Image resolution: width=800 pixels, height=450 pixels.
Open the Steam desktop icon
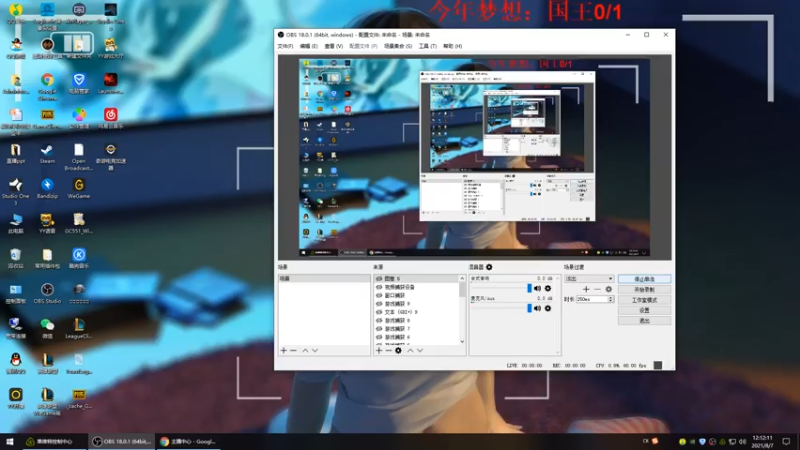(x=47, y=154)
